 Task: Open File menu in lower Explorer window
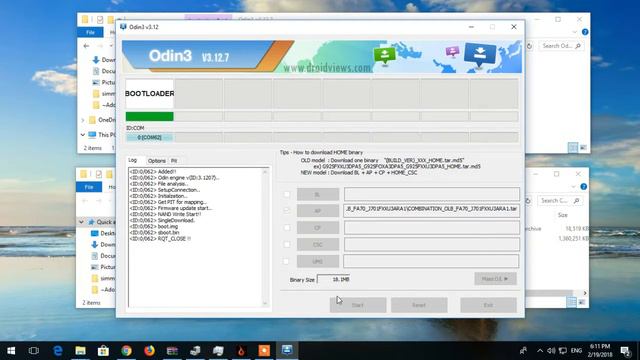89,187
